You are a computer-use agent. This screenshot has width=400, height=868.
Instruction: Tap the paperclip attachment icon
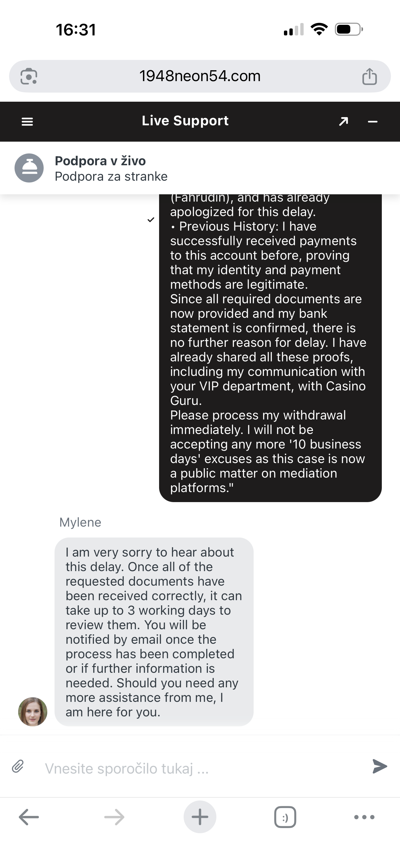[18, 766]
